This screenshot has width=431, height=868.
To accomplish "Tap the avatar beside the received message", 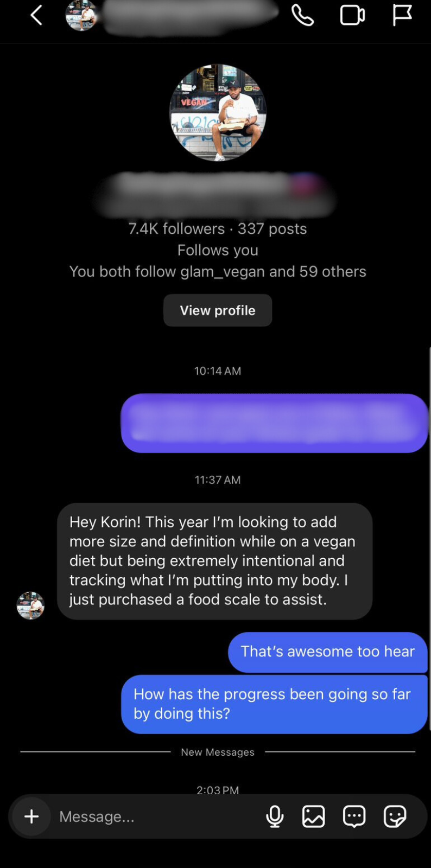I will (x=30, y=605).
